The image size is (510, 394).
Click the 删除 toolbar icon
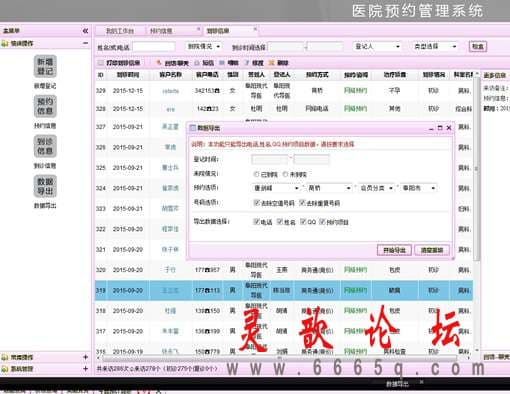278,63
